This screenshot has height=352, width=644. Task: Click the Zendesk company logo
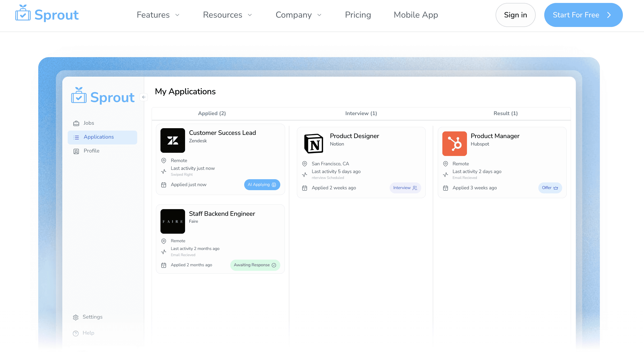click(x=172, y=140)
